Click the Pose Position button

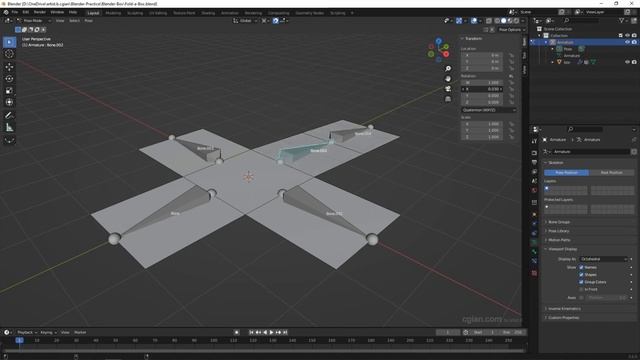coord(566,173)
